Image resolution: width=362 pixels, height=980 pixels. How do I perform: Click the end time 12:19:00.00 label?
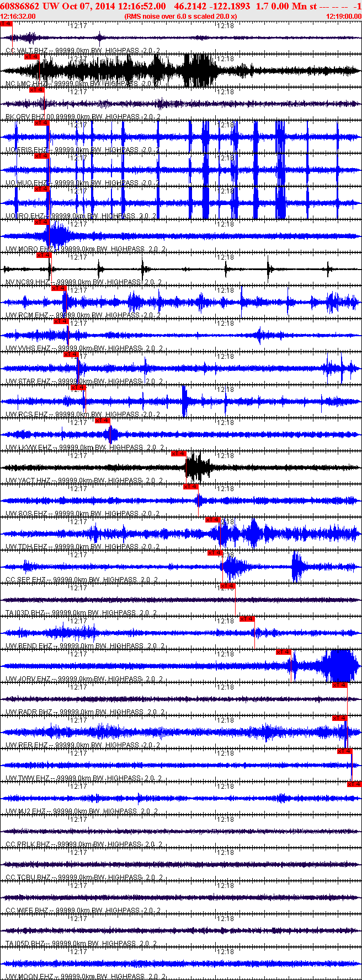point(344,17)
